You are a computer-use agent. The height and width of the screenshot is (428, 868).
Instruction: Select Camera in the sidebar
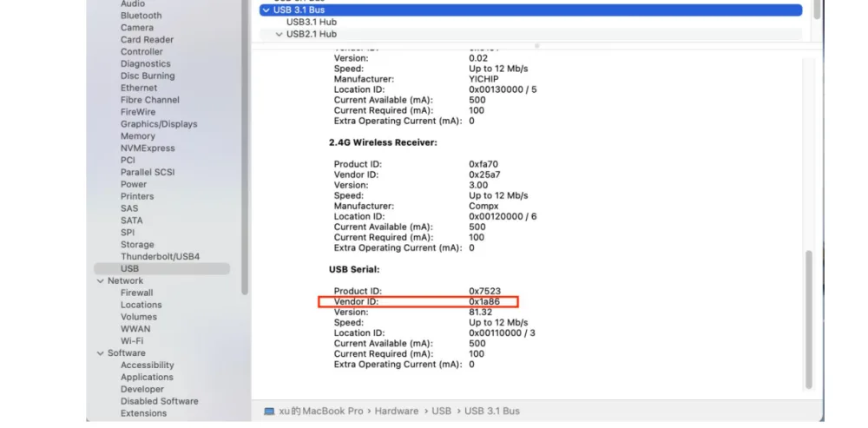click(x=137, y=28)
